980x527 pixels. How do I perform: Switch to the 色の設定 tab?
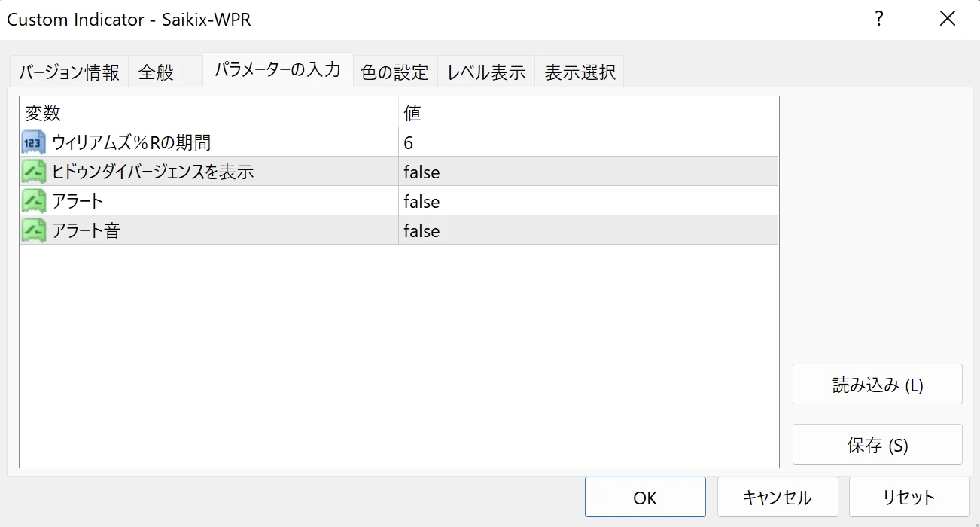click(394, 71)
